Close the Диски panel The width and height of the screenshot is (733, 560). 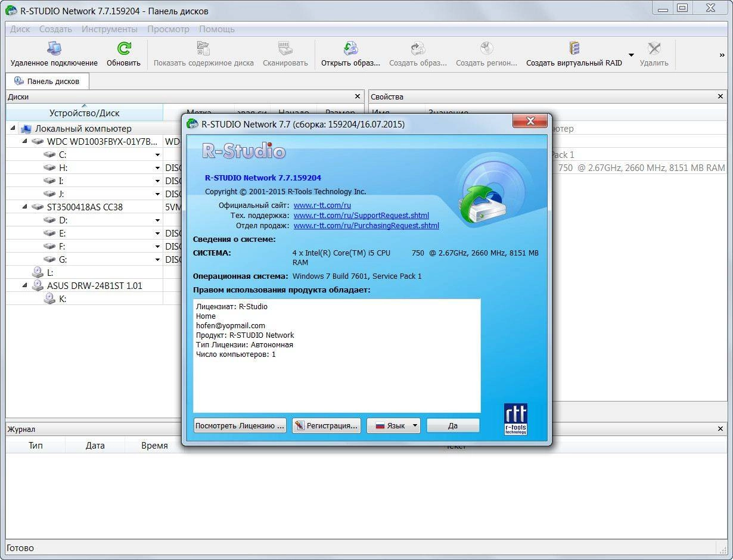click(x=358, y=96)
